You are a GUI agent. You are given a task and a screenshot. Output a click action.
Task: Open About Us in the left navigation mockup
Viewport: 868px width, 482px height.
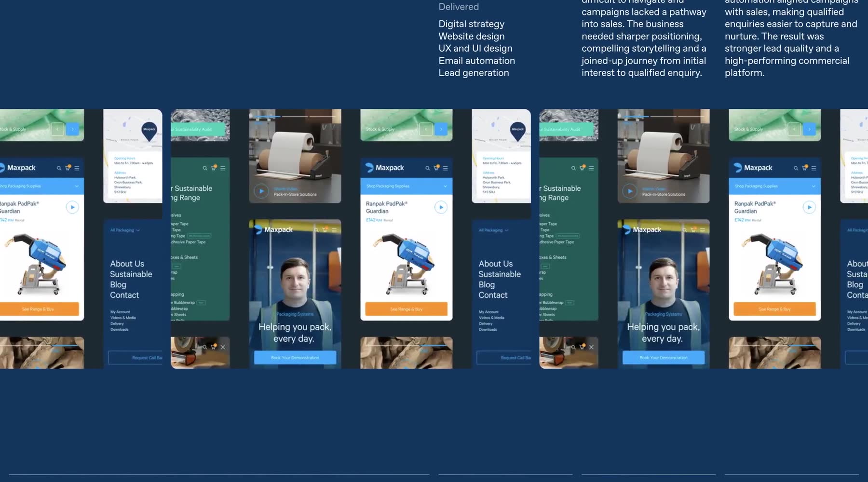pyautogui.click(x=127, y=264)
